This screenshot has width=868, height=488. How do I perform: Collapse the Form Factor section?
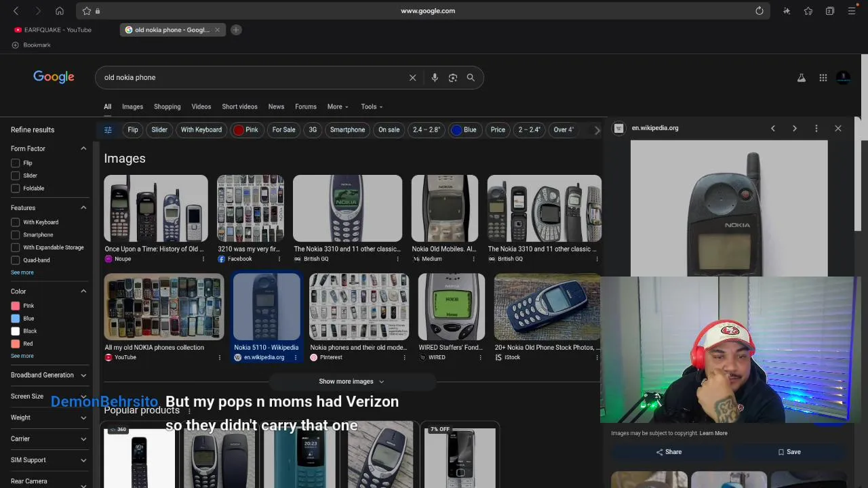click(x=83, y=148)
